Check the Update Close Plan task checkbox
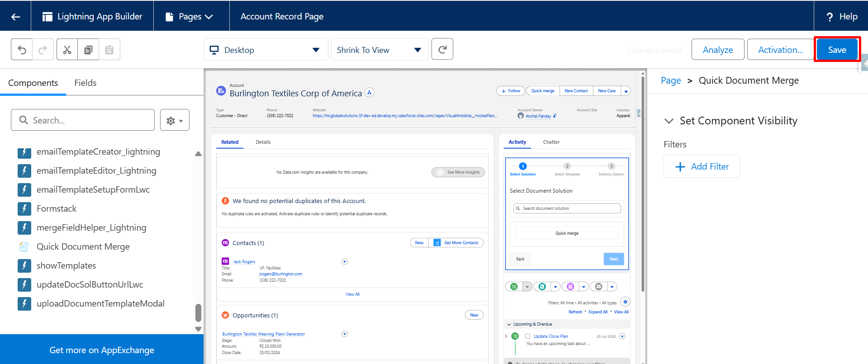The width and height of the screenshot is (868, 364). pos(527,336)
